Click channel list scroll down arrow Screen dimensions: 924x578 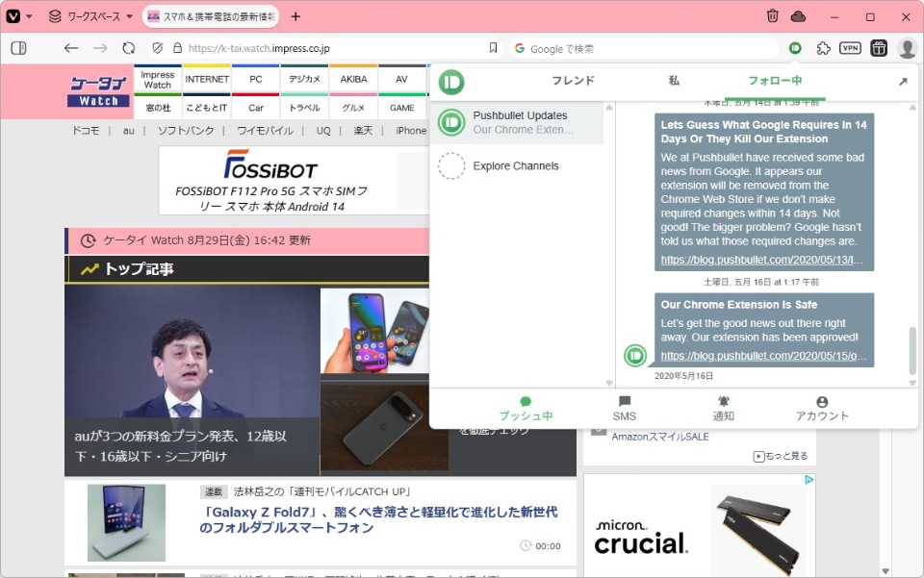point(608,383)
